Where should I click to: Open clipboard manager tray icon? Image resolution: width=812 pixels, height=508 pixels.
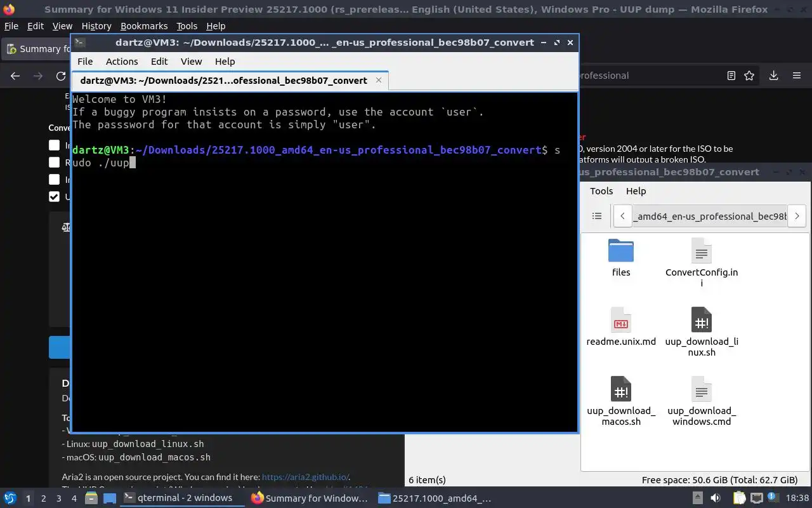click(739, 498)
